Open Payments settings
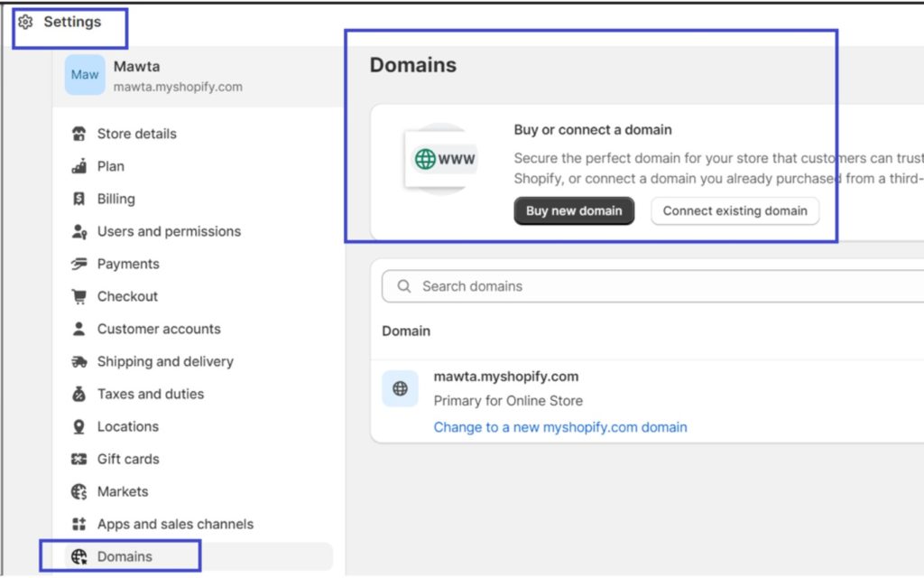The width and height of the screenshot is (924, 578). point(128,264)
